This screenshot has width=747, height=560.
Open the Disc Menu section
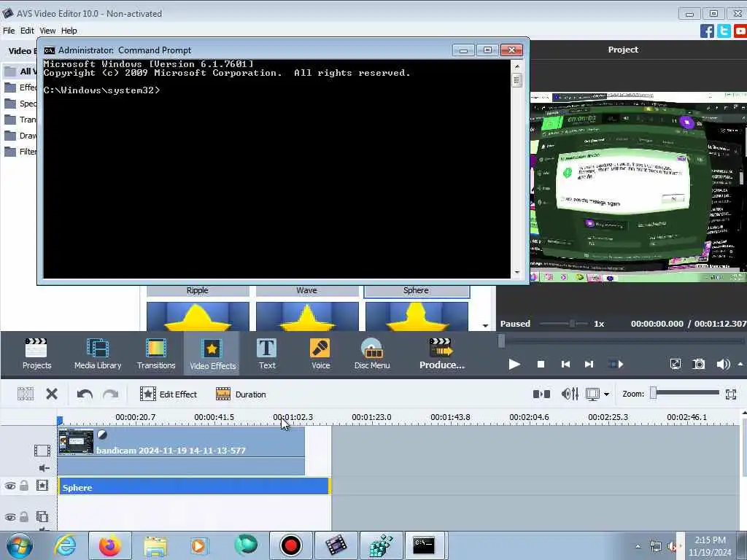pos(371,354)
